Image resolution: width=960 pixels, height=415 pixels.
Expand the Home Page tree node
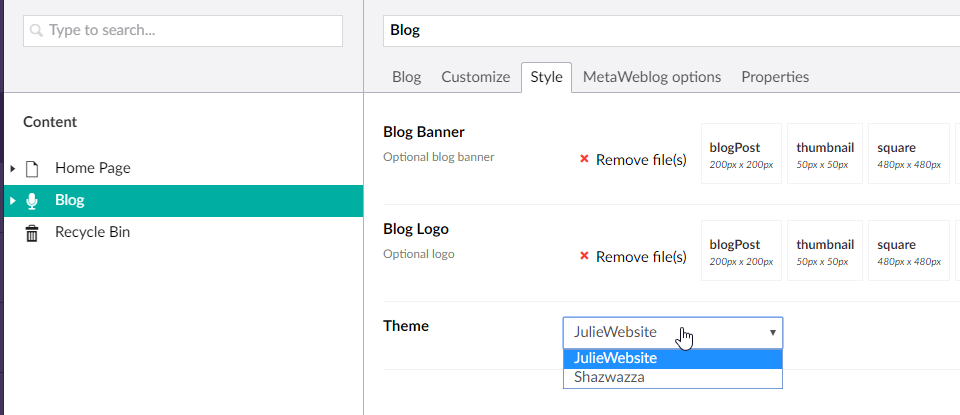point(13,168)
